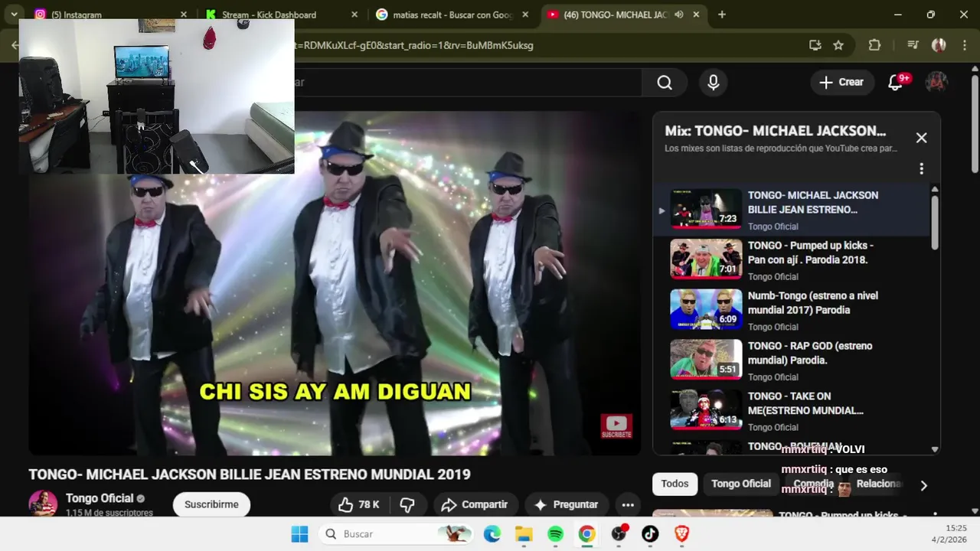Open Chrome extensions puzzle icon

pos(874,45)
